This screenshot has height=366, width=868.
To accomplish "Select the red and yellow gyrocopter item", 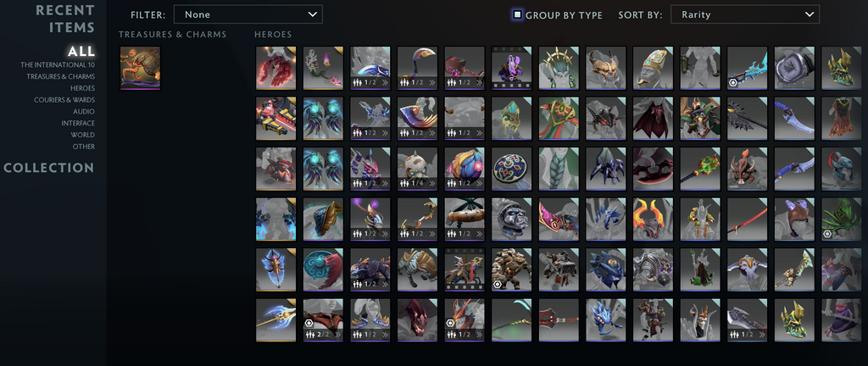I will (275, 119).
